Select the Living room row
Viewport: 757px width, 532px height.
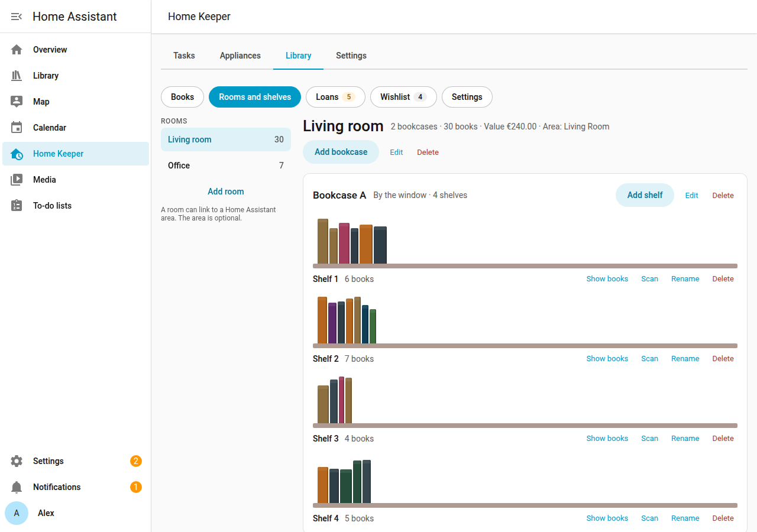coord(226,140)
